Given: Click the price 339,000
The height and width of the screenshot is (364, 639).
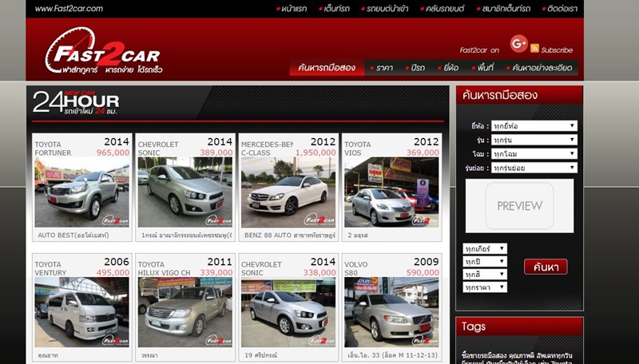Looking at the screenshot, I should (216, 273).
